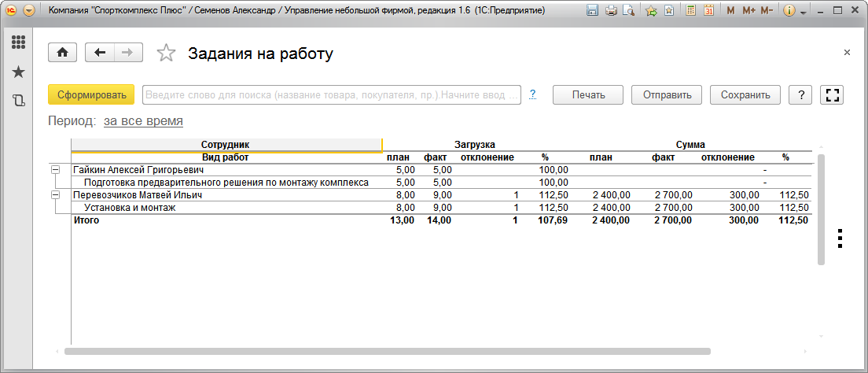Click the Сформировать button

(x=91, y=95)
